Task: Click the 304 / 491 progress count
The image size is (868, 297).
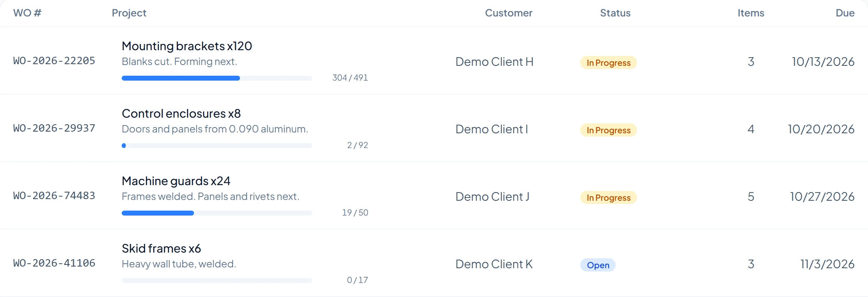Action: click(350, 78)
